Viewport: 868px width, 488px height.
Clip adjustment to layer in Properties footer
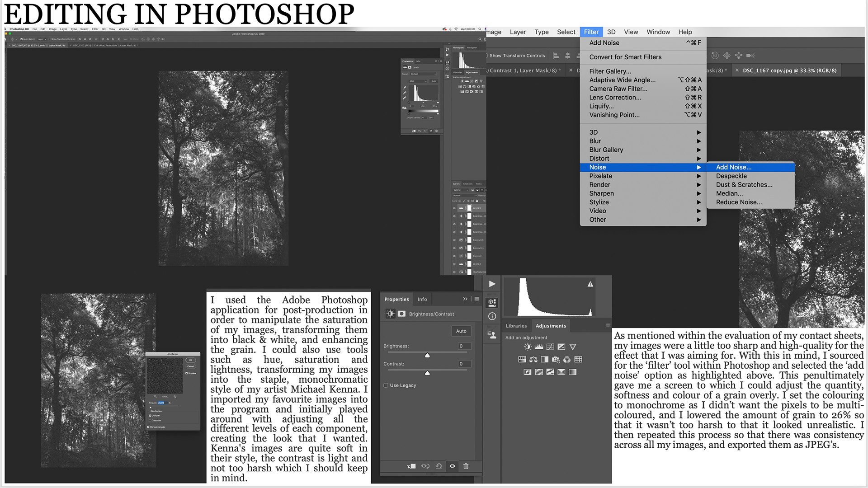pos(411,466)
